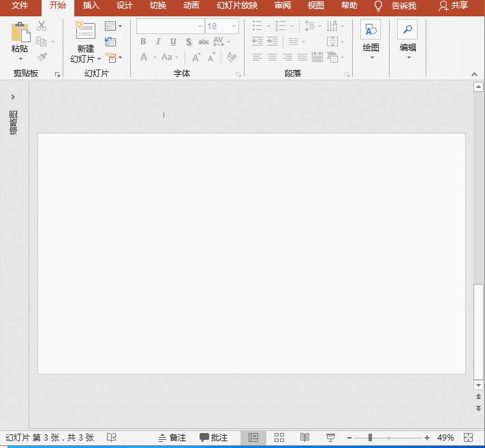Open the 绘图 drawing group
The image size is (485, 448).
[371, 39]
